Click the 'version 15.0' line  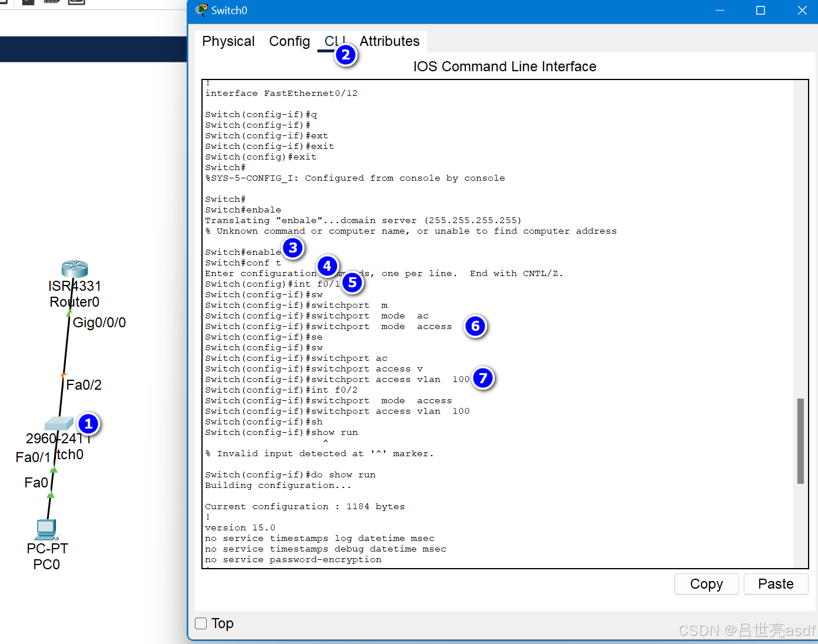(240, 527)
